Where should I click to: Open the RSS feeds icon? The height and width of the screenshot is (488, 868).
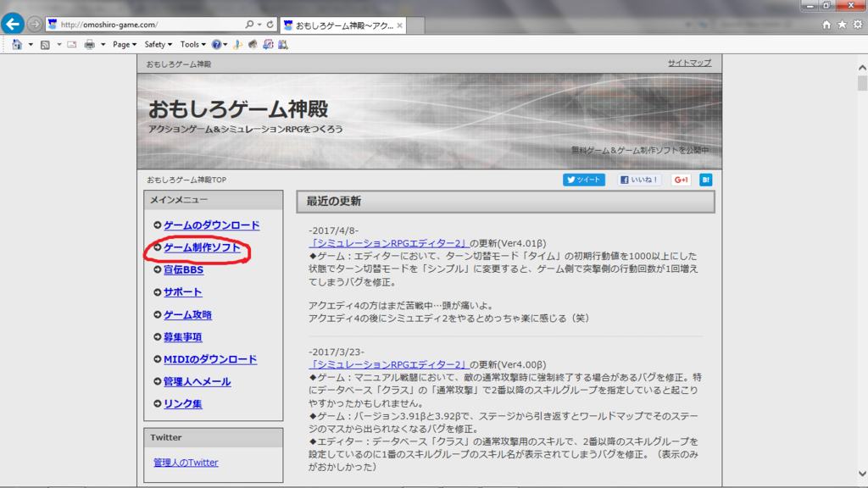point(46,44)
